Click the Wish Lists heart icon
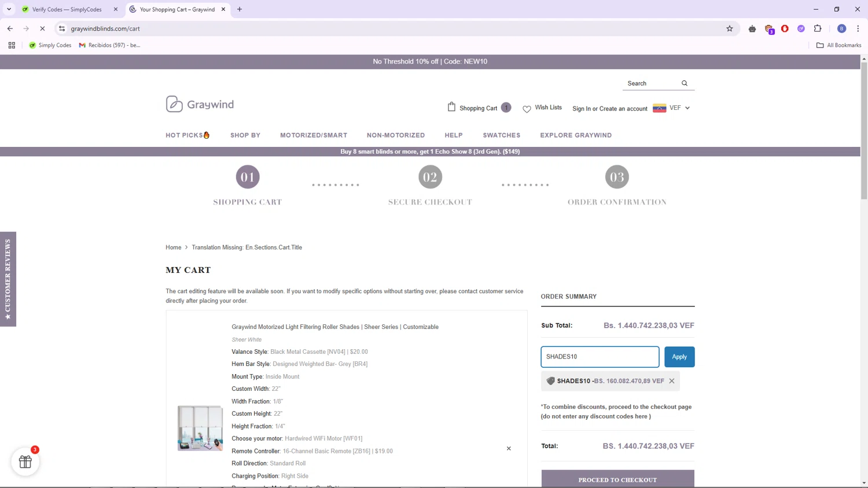868x488 pixels. (527, 109)
